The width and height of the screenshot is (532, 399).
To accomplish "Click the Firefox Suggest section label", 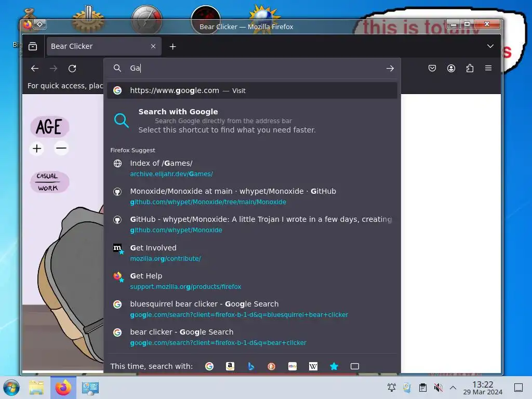I will pyautogui.click(x=132, y=150).
